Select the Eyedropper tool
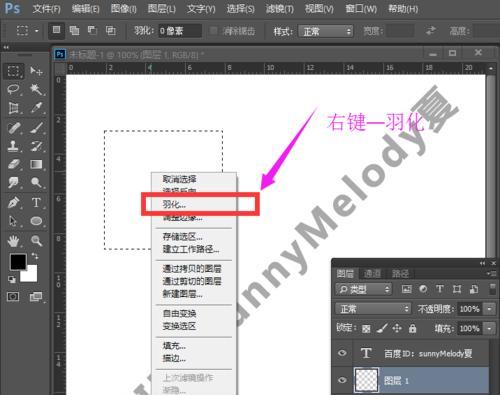The height and width of the screenshot is (395, 500). 36,108
